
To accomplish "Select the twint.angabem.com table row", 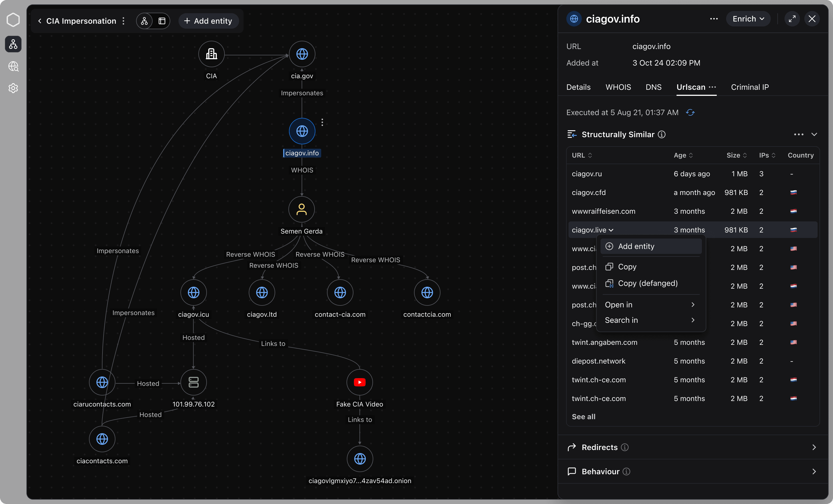I will (604, 342).
